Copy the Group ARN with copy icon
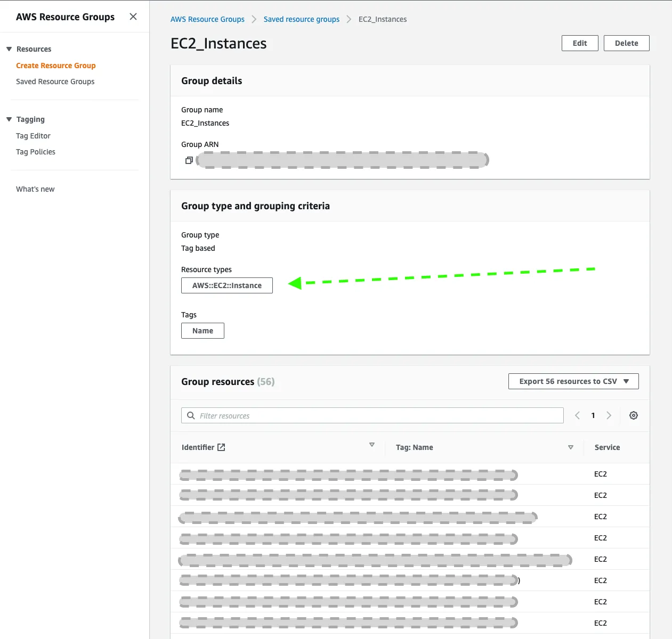 (189, 160)
